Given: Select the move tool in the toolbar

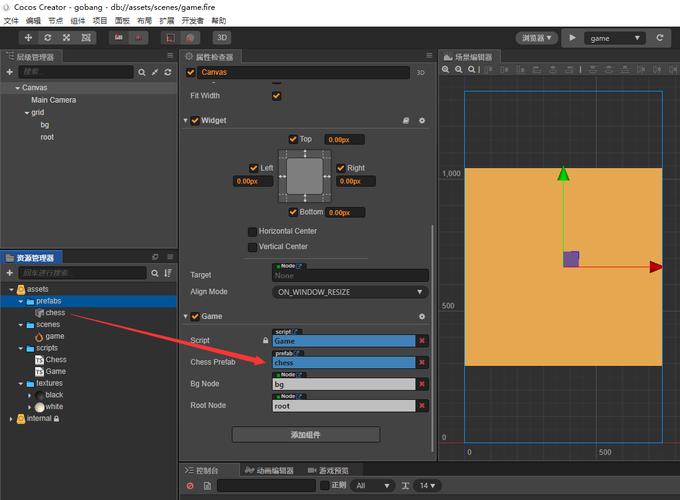Looking at the screenshot, I should pyautogui.click(x=27, y=37).
